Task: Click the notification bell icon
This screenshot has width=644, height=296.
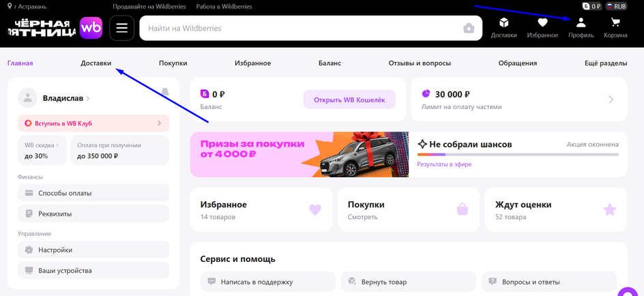Action: 165,91
